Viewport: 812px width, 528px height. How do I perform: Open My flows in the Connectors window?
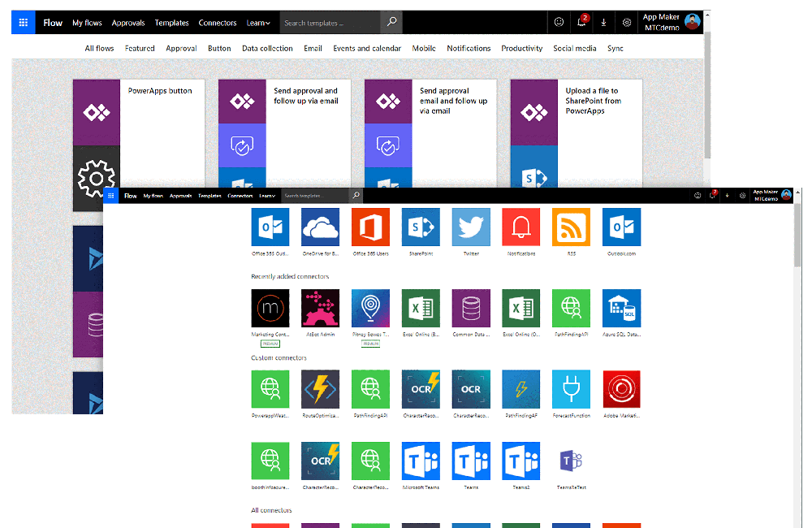point(153,196)
